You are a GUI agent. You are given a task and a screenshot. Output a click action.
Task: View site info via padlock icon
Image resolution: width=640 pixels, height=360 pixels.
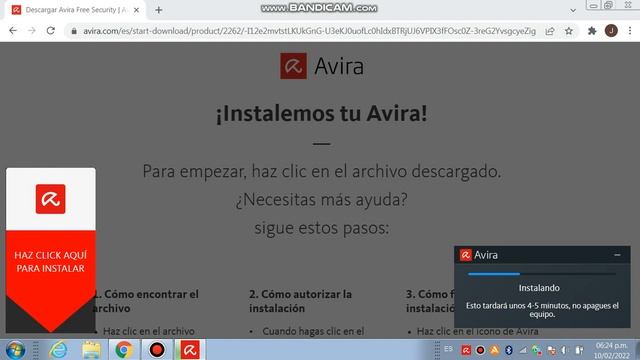coord(74,31)
